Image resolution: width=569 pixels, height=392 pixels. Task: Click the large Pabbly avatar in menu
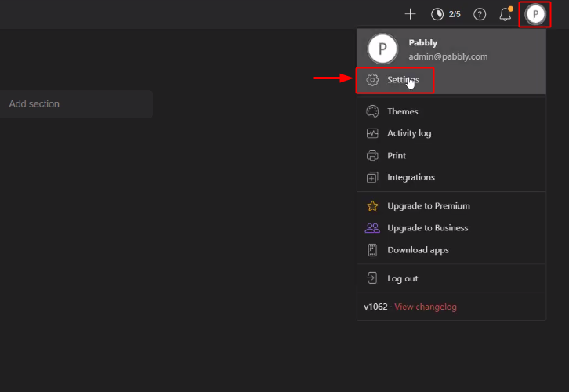click(382, 49)
